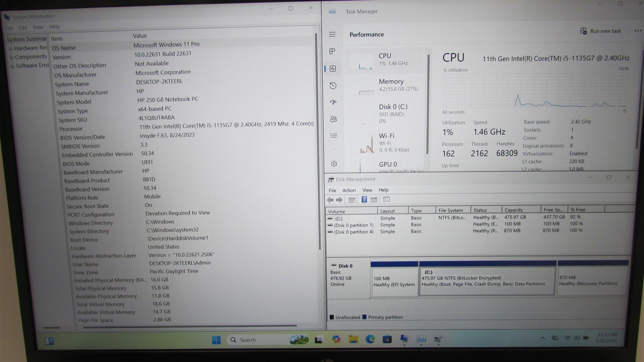Open Task Manager three-dot more options
The image size is (644, 362).
tap(638, 31)
